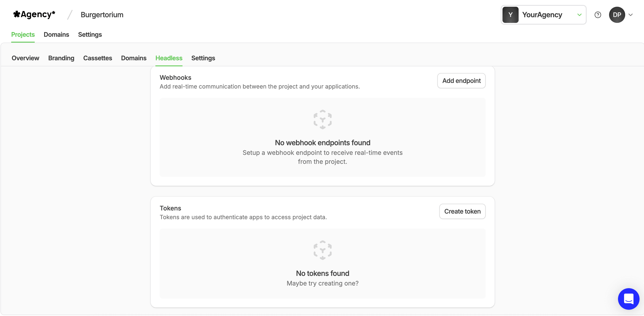Open the Cassettes tab

tap(97, 58)
